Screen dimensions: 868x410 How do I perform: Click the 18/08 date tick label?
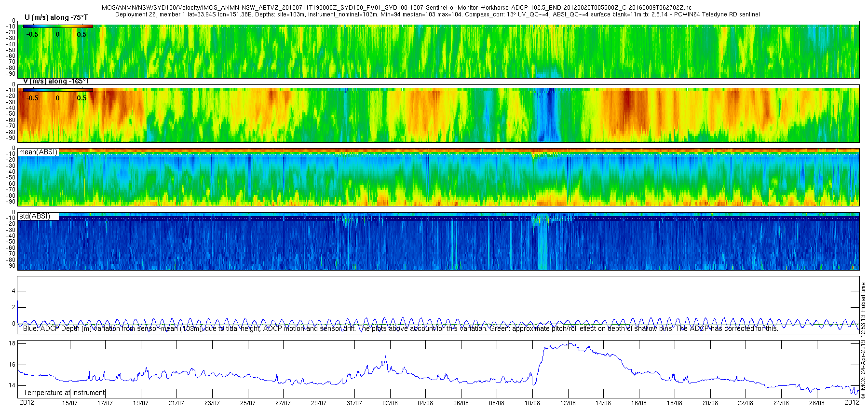675,403
